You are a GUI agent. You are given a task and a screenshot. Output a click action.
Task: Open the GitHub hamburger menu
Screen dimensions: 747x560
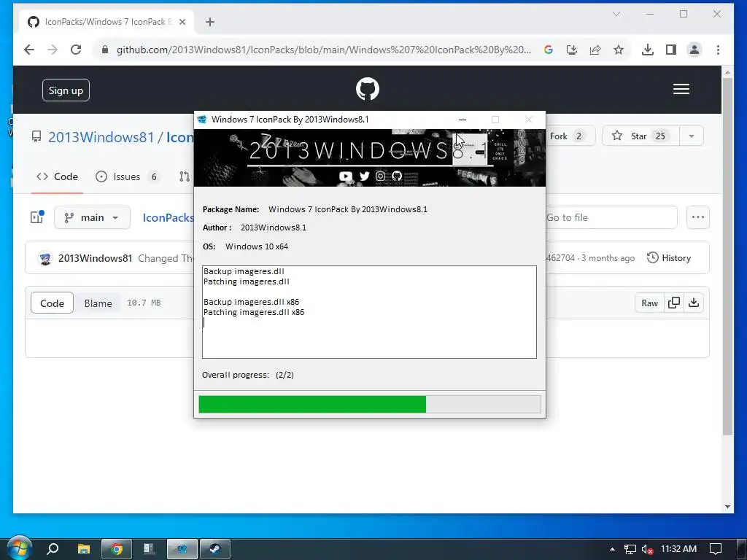tap(681, 89)
